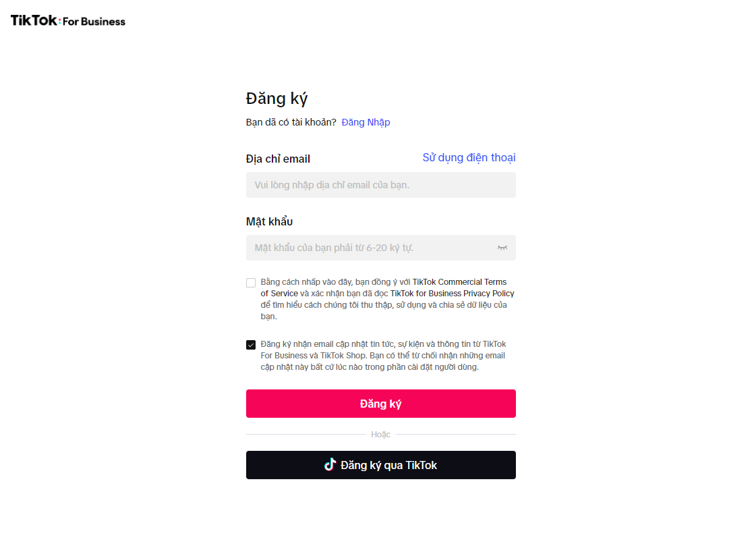Show password using the eye icon

coord(502,248)
